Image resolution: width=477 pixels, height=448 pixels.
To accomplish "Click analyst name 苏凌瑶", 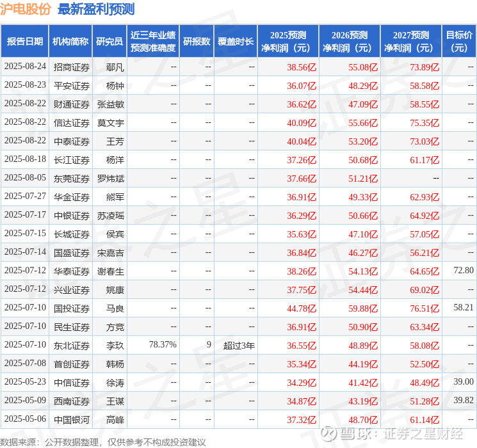I will 111,216.
